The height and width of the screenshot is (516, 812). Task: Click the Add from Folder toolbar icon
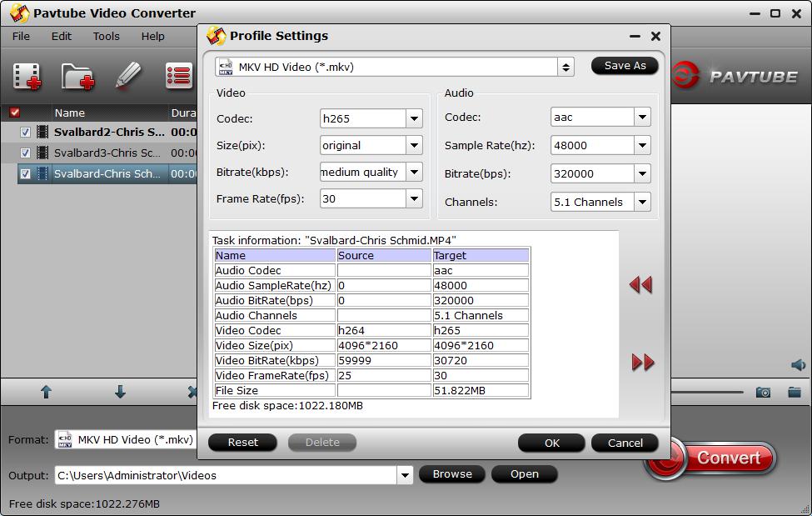click(x=77, y=76)
